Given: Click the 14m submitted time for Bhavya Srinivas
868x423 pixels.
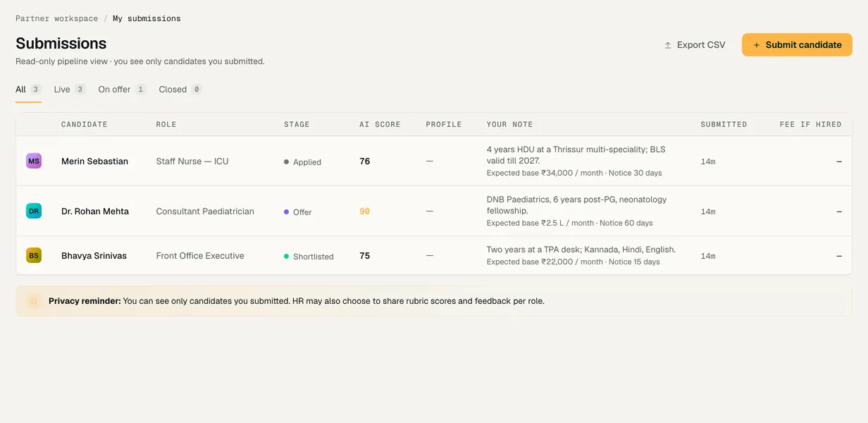Looking at the screenshot, I should (708, 256).
